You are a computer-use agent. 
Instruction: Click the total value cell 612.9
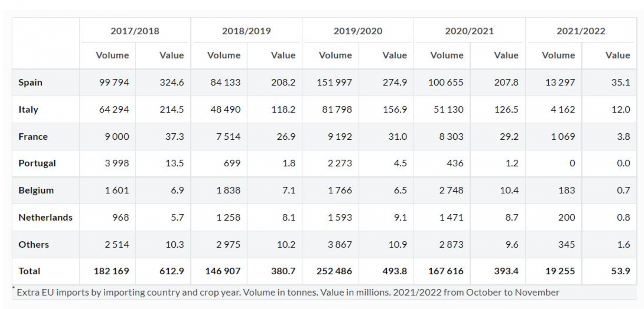coord(172,271)
